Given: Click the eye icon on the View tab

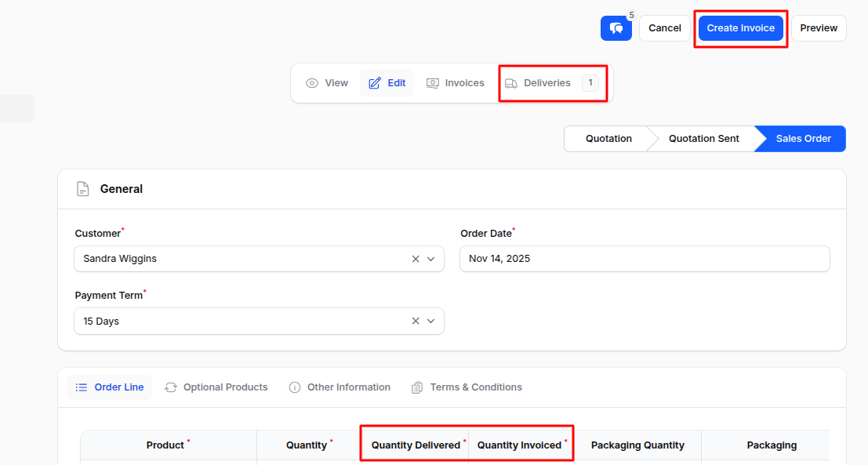Looking at the screenshot, I should pos(313,82).
